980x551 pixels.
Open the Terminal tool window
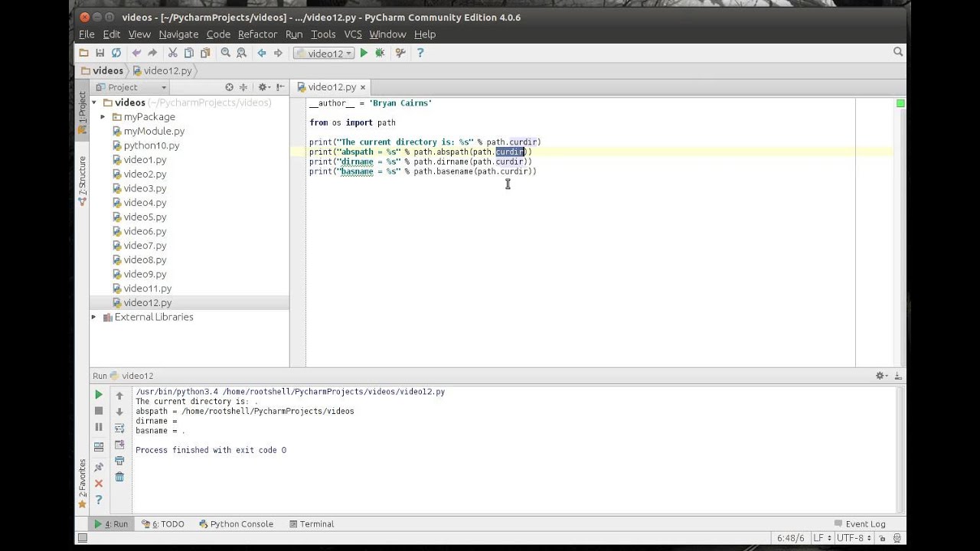(x=312, y=524)
